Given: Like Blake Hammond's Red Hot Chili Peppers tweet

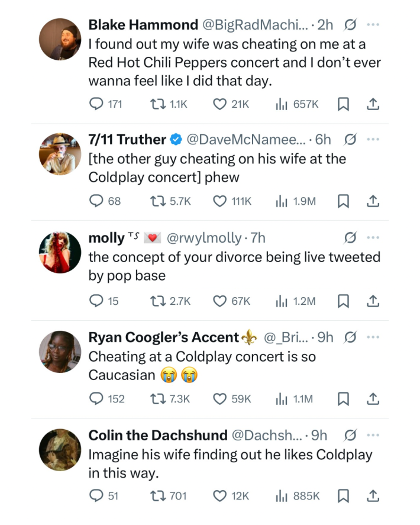Looking at the screenshot, I should [219, 104].
